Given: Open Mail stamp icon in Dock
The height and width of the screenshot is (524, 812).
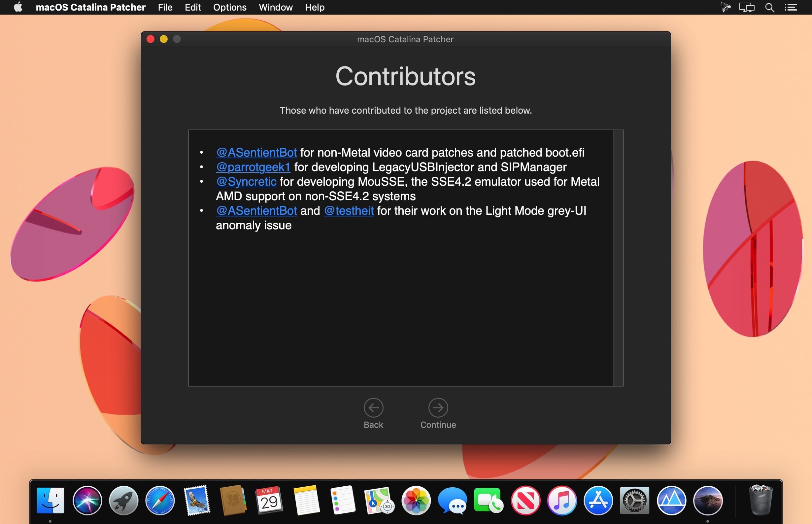Looking at the screenshot, I should 197,500.
